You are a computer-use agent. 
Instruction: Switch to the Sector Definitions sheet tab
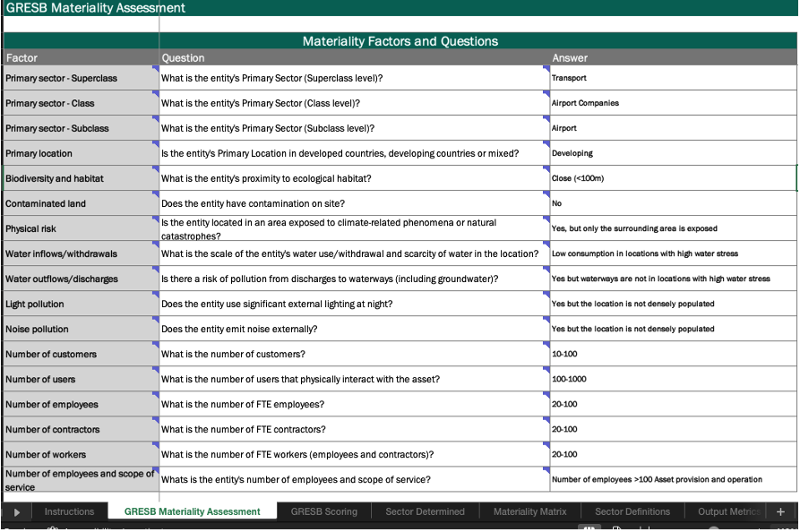[x=632, y=511]
